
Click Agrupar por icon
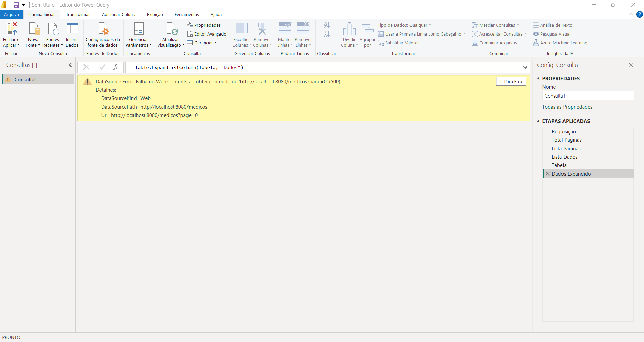[368, 29]
